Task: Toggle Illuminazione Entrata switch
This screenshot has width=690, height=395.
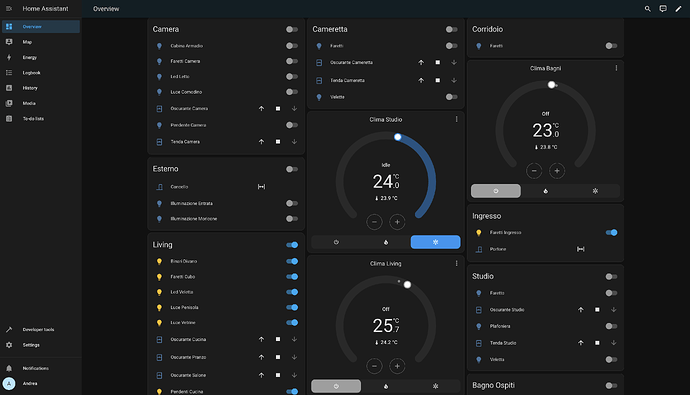Action: point(292,203)
